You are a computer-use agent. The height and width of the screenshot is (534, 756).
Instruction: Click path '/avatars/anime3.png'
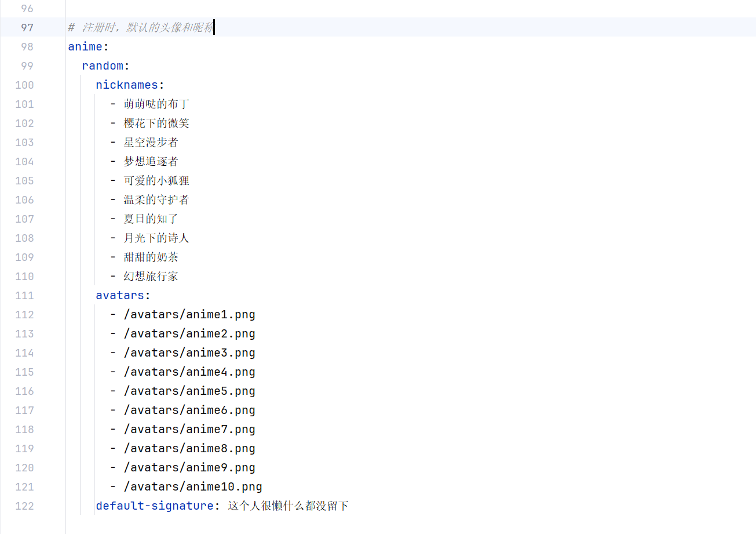pos(189,353)
